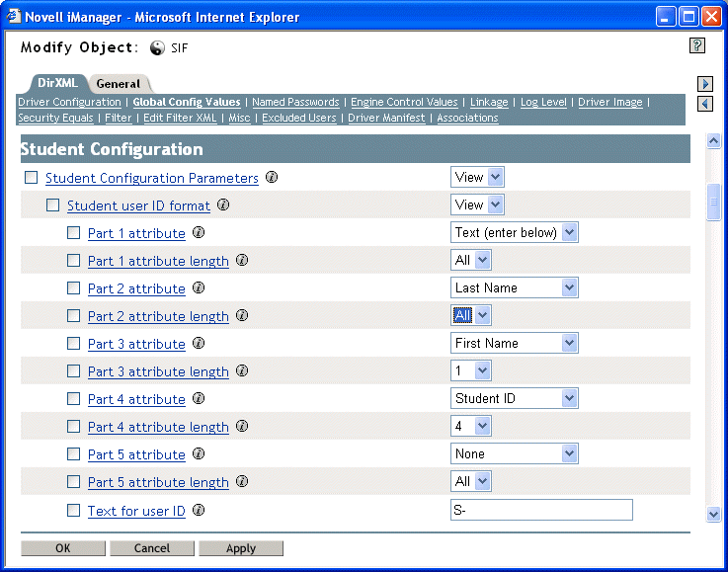Open Part 3 attribute First Name dropdown
Screen dimensions: 728x572
tap(515, 343)
